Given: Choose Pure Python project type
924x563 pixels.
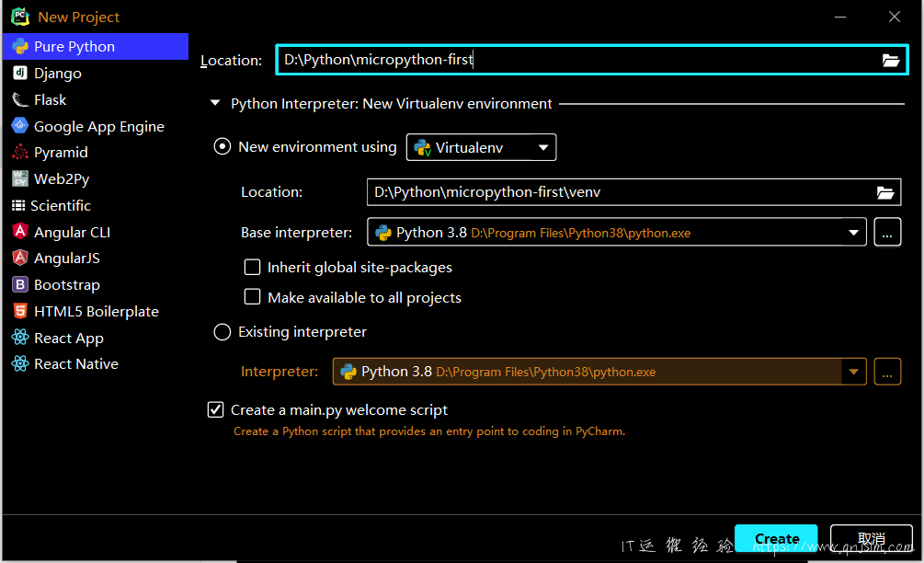Looking at the screenshot, I should pos(96,47).
